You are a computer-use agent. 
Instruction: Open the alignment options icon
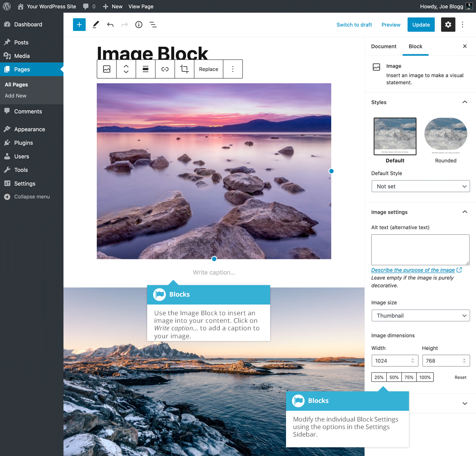(x=146, y=69)
